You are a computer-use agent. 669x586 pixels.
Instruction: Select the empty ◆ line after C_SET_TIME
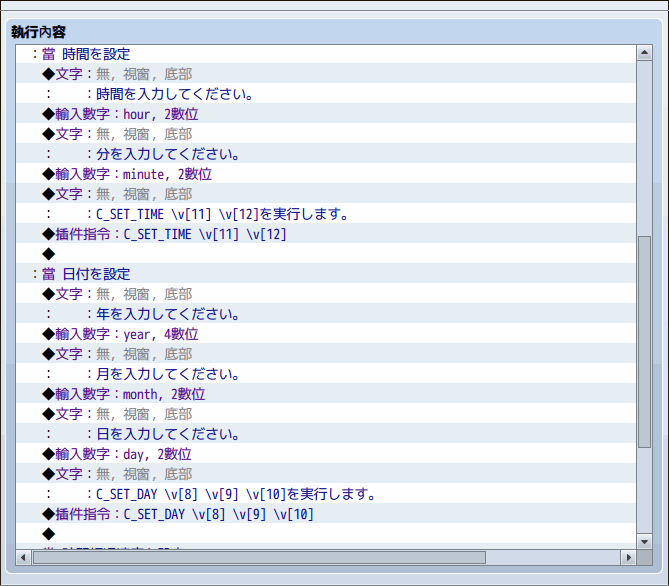326,254
